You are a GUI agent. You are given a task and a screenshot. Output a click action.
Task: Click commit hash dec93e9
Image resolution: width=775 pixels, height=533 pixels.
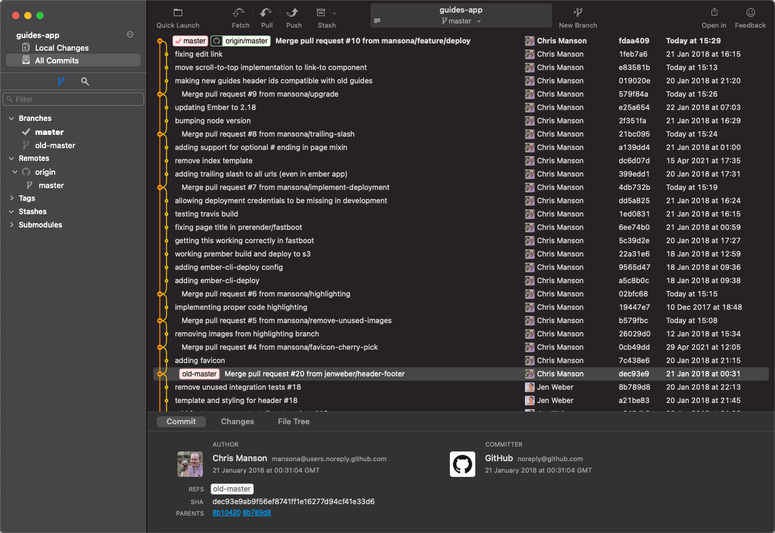click(x=634, y=374)
